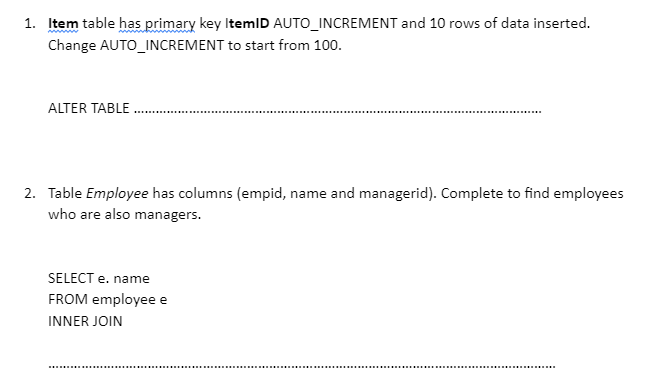Click the word 'AUTO_INCREMENT' in the first line

(335, 23)
